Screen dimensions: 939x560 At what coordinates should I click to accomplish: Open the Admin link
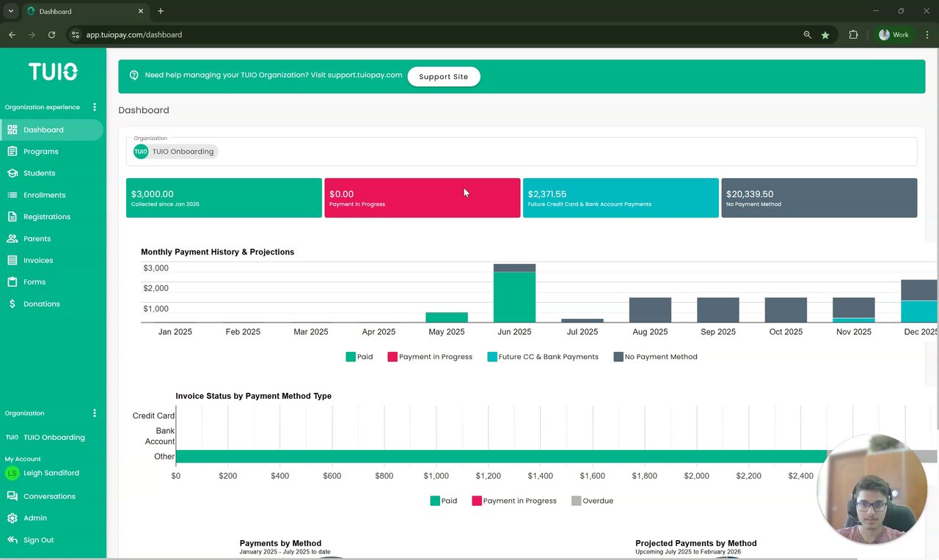click(35, 518)
